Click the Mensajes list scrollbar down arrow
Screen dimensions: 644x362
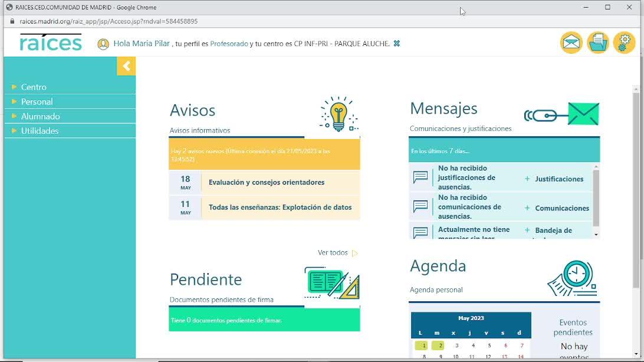coord(596,234)
